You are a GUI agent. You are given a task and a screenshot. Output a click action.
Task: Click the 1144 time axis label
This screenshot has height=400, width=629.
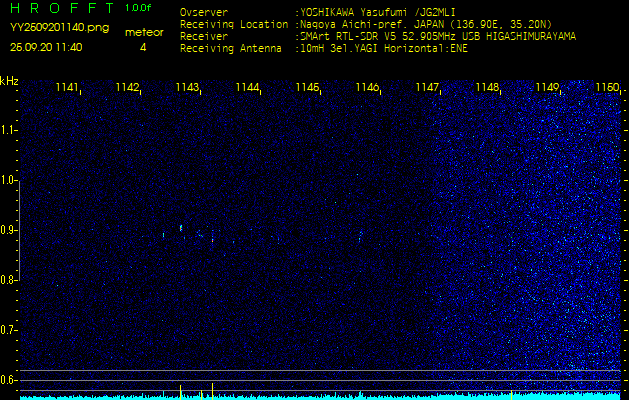pyautogui.click(x=247, y=87)
